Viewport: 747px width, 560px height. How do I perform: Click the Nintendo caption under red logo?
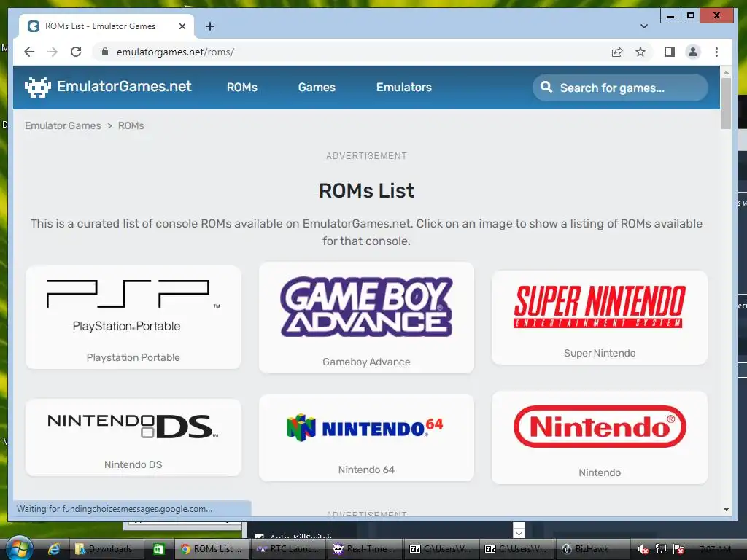(600, 472)
